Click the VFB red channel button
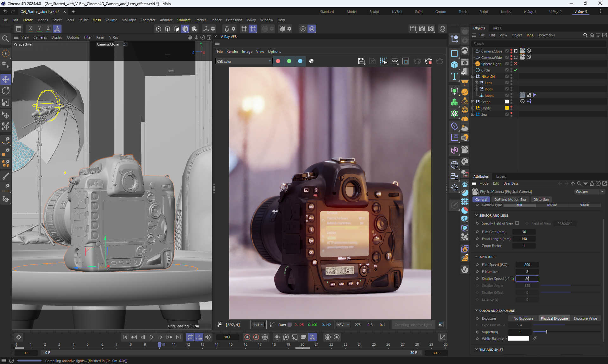The height and width of the screenshot is (364, 608). (x=278, y=61)
